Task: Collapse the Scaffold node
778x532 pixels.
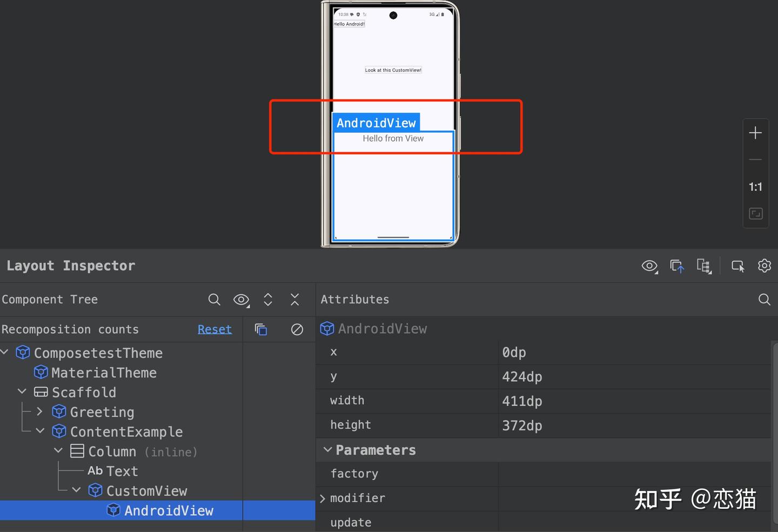Action: tap(22, 391)
